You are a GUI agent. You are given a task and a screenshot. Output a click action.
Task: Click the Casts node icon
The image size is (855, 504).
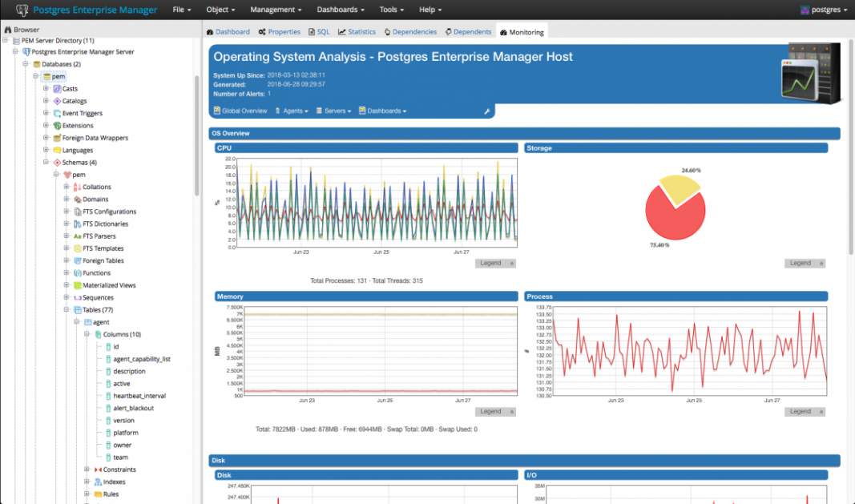point(57,88)
